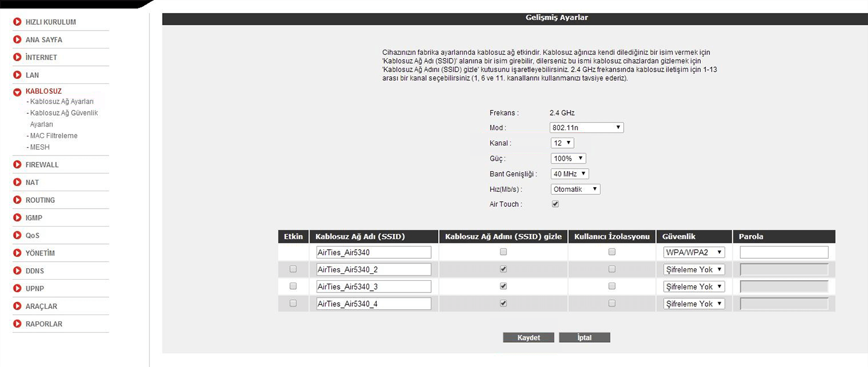Click the red icon beside RAPORLAR
Image resolution: width=868 pixels, height=367 pixels.
[x=17, y=324]
